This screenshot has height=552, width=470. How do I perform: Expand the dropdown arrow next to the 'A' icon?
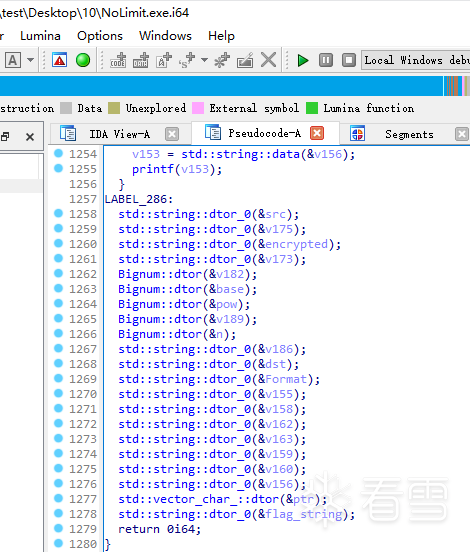coord(31,60)
